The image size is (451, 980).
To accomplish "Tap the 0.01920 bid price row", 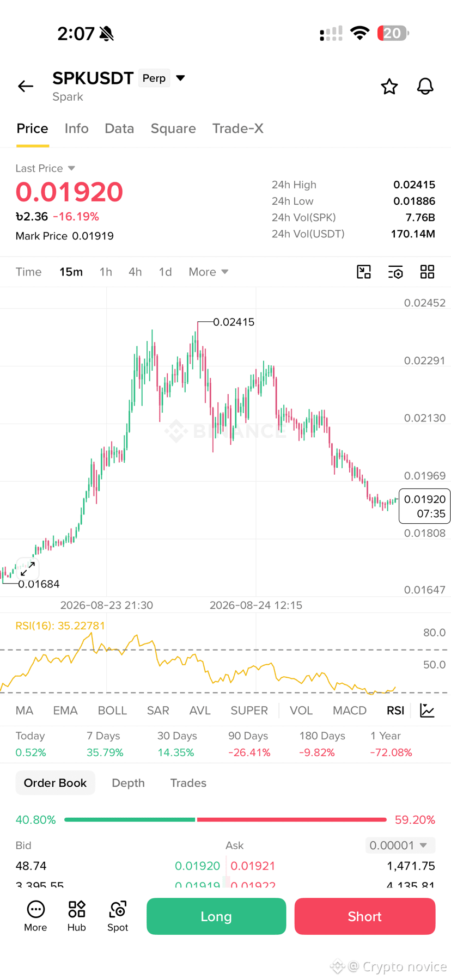I will pos(118,866).
